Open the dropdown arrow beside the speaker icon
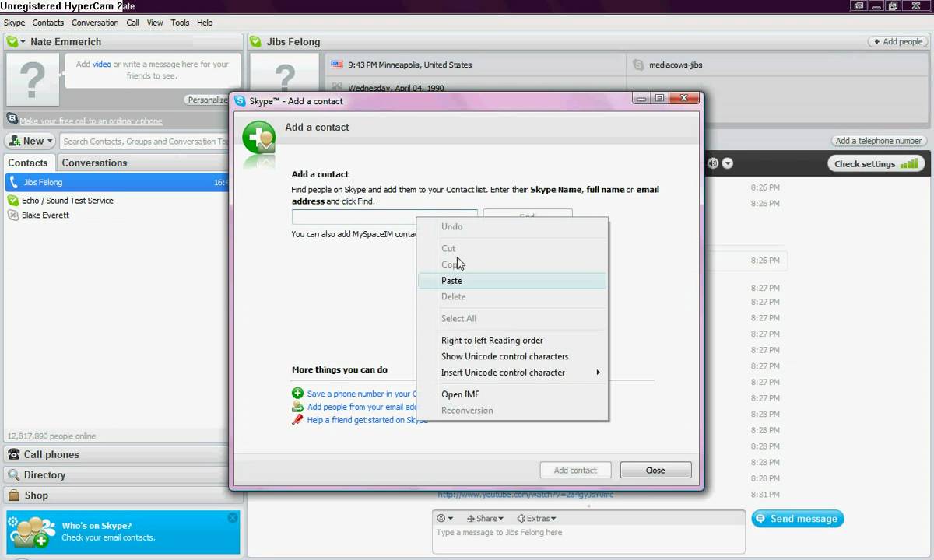The height and width of the screenshot is (560, 934). pos(728,163)
